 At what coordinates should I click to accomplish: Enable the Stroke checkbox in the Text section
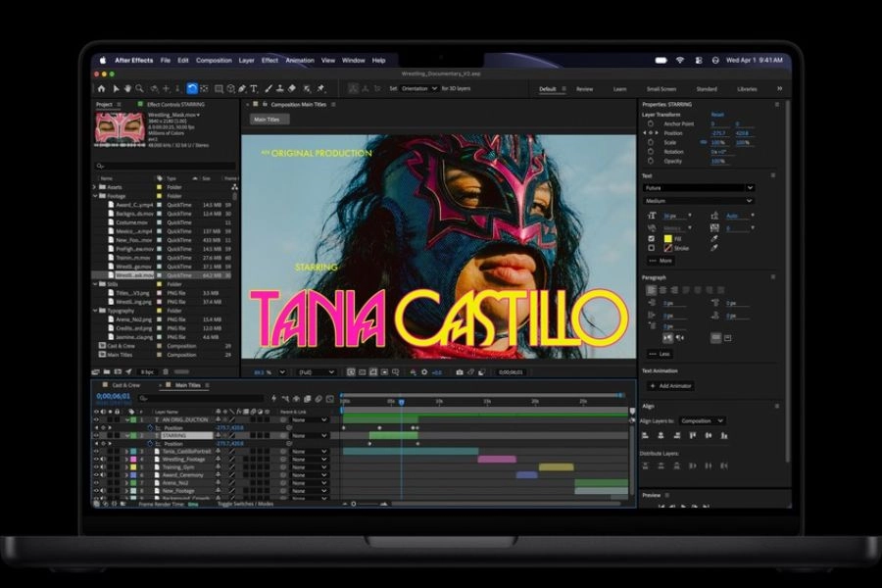pos(652,248)
